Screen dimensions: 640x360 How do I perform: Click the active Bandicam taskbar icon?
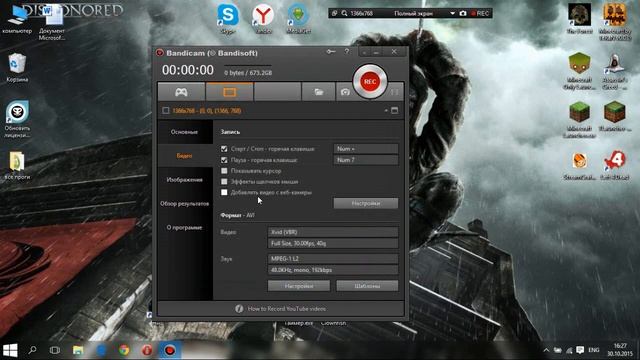[x=170, y=350]
